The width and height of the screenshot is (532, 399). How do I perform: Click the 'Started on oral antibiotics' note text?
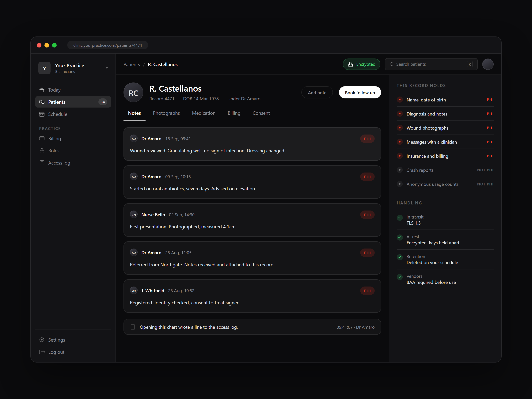(193, 189)
